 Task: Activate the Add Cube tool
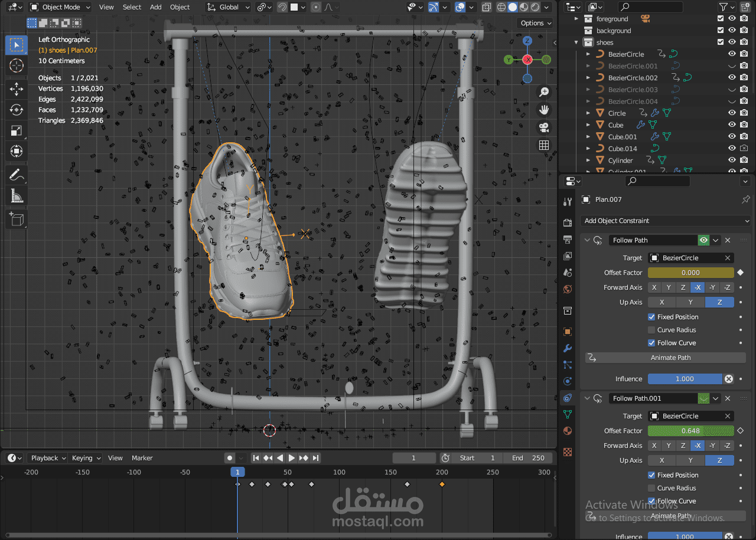(x=17, y=220)
